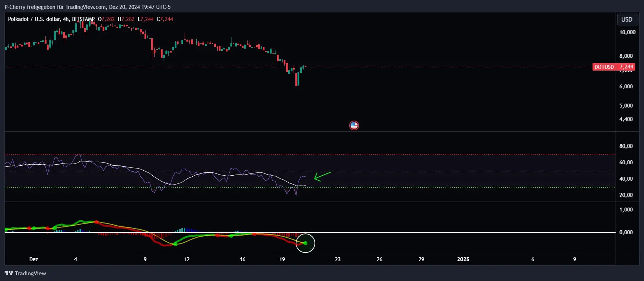Click the 4 date label on time axis

75,259
